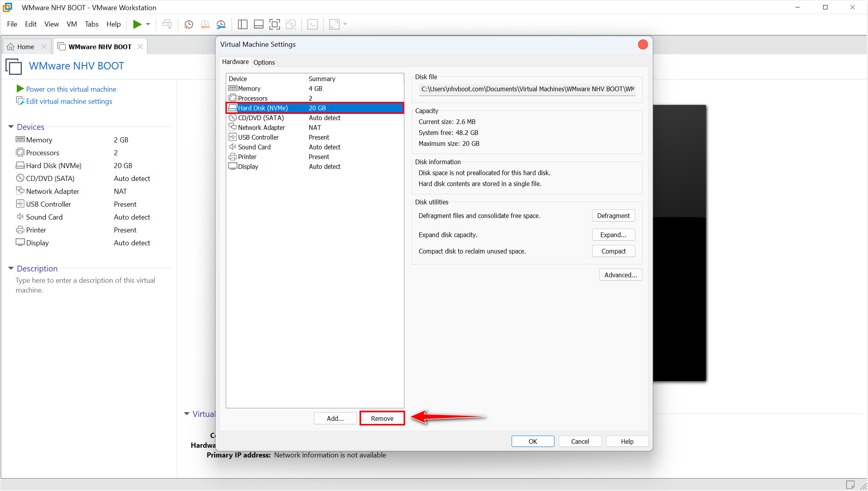Open the VM menu
The height and width of the screenshot is (491, 868).
point(72,24)
